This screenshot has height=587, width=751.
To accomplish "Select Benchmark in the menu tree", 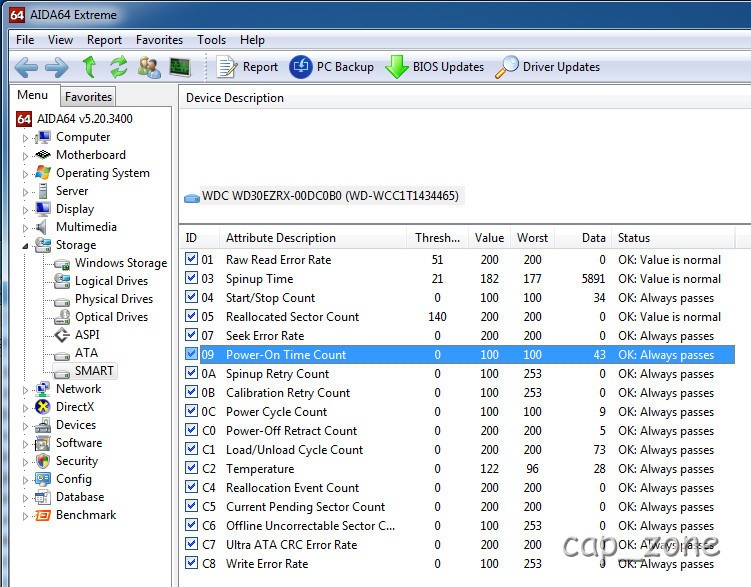I will (86, 515).
